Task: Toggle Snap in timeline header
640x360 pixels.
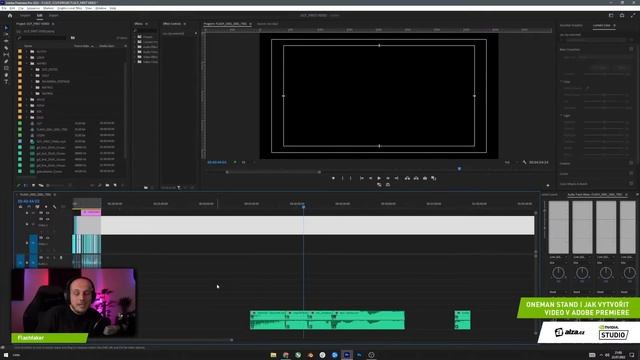Action: (29, 207)
